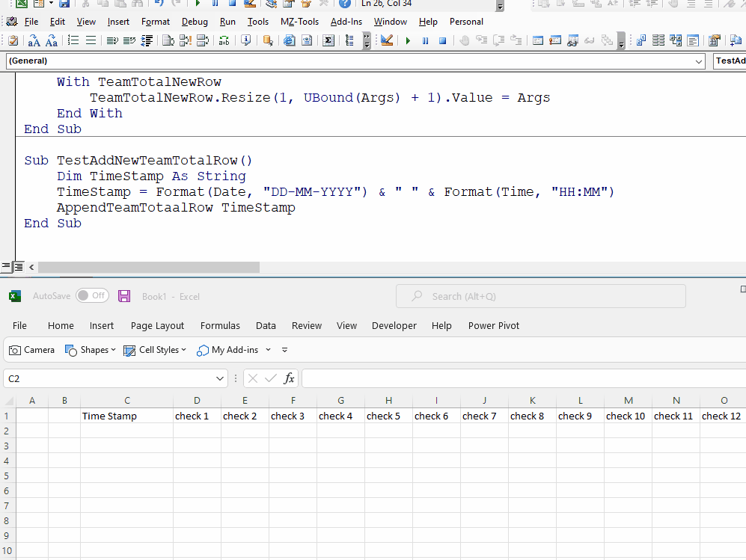Run the macro with green play button

tap(408, 41)
